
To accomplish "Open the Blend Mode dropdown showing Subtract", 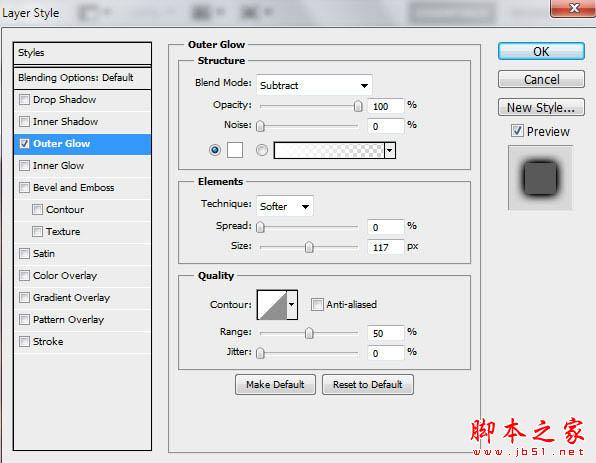I will (x=314, y=85).
